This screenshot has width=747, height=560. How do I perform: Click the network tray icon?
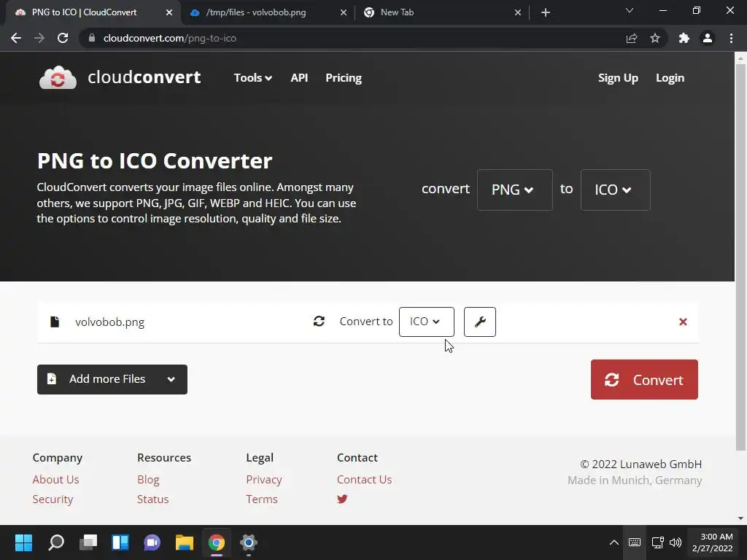pos(658,542)
